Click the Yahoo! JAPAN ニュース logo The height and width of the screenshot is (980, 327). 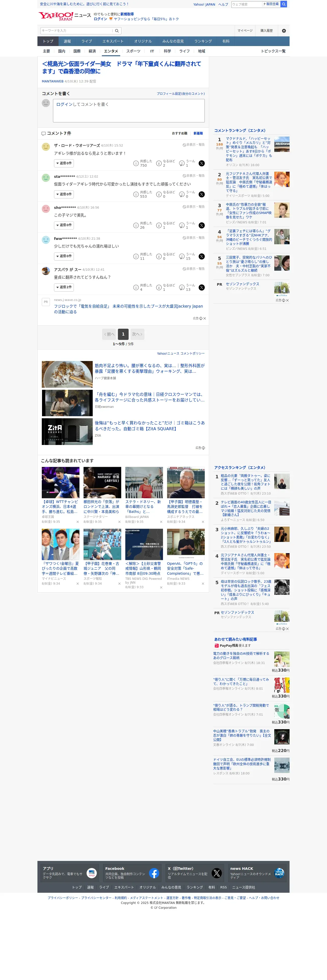pyautogui.click(x=65, y=16)
